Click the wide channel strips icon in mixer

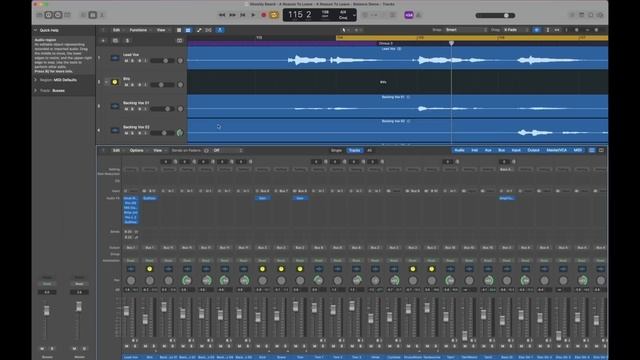click(601, 151)
